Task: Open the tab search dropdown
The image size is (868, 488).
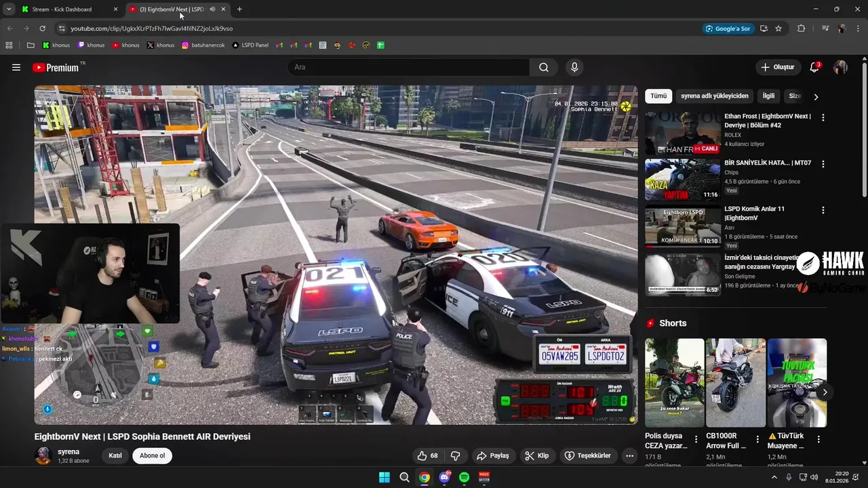Action: pos(8,9)
